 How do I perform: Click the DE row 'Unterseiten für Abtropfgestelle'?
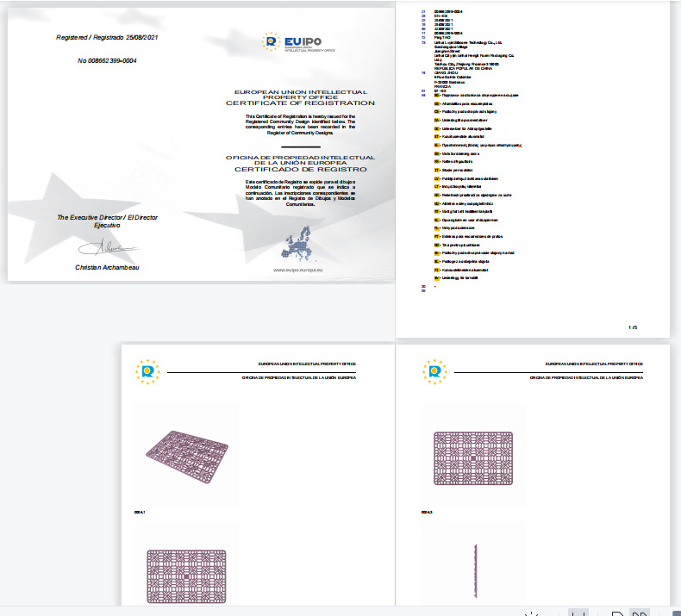point(463,129)
